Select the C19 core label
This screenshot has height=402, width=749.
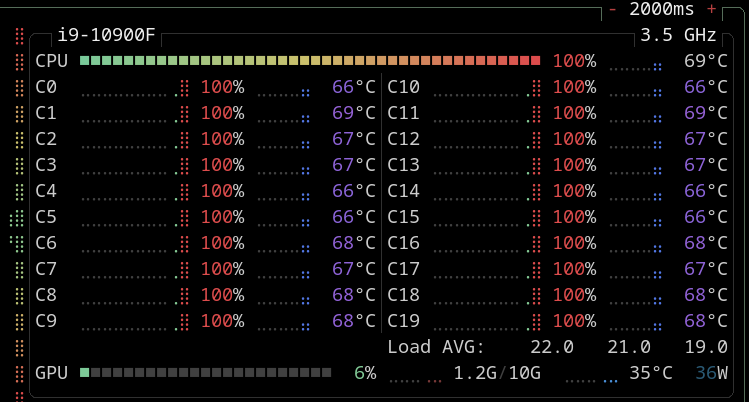(403, 321)
